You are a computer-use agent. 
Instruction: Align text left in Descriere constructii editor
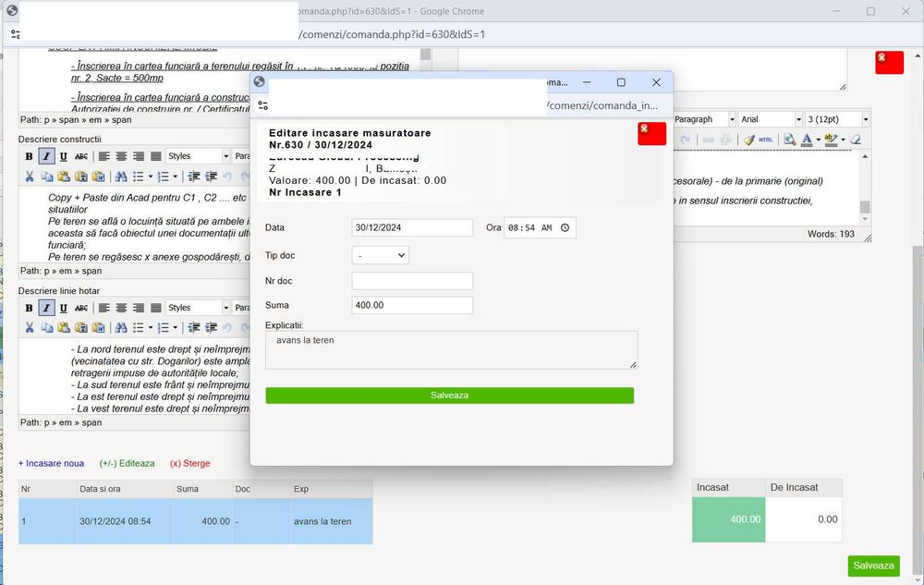tap(103, 156)
